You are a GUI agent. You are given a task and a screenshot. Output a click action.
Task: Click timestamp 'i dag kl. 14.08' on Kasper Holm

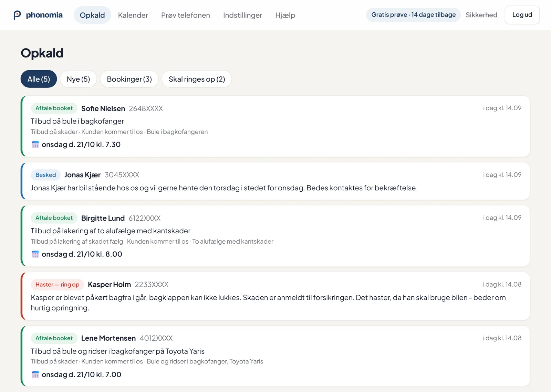tap(502, 285)
